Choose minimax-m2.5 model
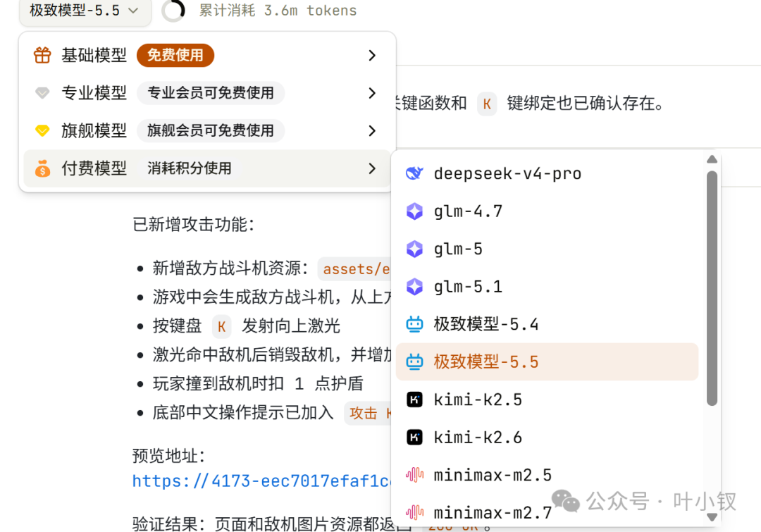761x532 pixels. pos(547,475)
